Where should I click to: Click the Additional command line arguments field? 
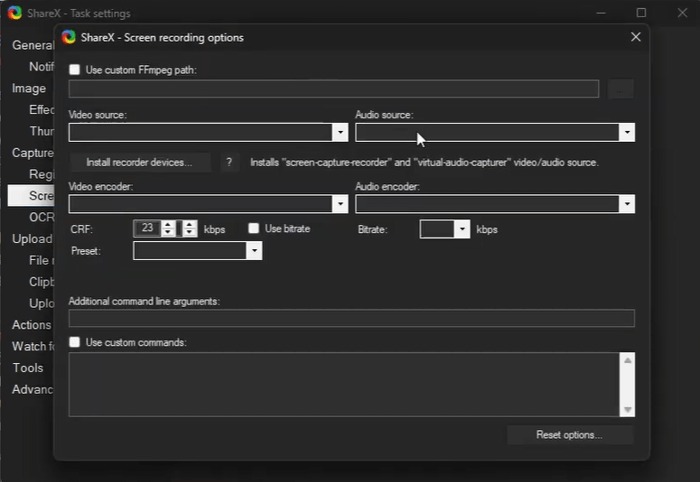351,319
